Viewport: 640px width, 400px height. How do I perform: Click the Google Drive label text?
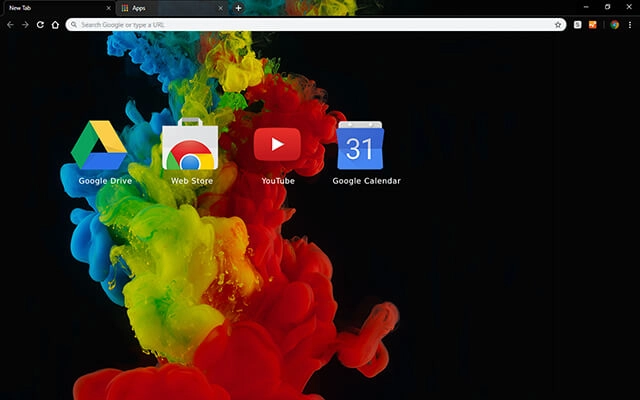105,181
